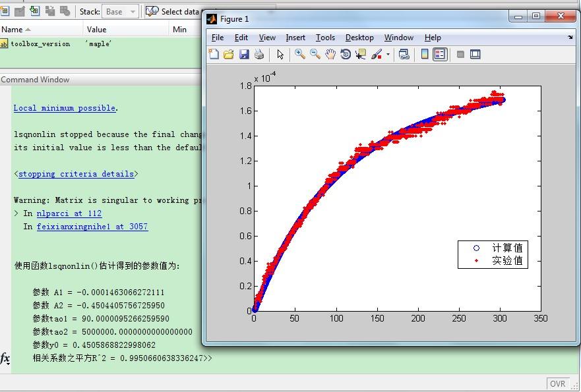The image size is (581, 392).
Task: Enable the Rotate 3D tool
Action: pos(346,55)
